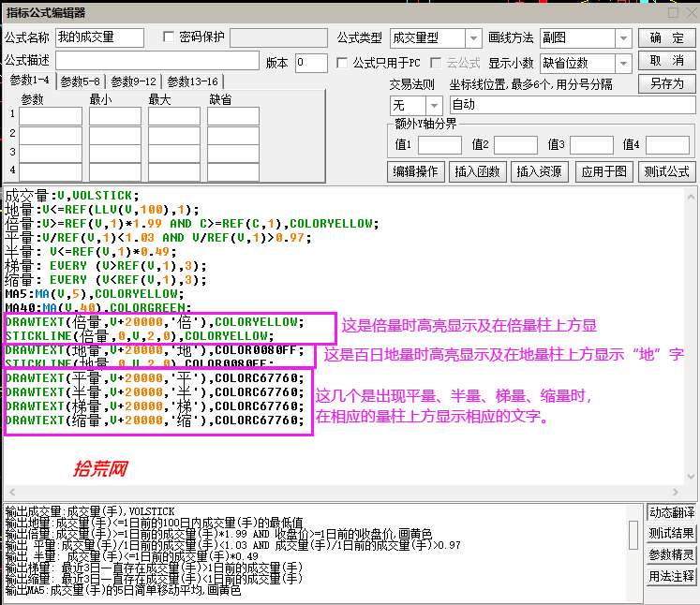Click the 公式描述 input field
The image size is (700, 605).
(157, 61)
